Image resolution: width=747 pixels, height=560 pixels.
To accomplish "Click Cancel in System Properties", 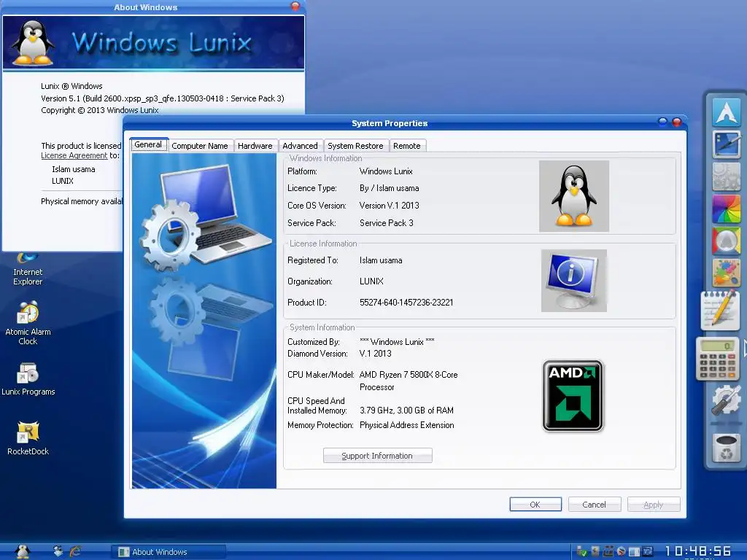I will 594,505.
